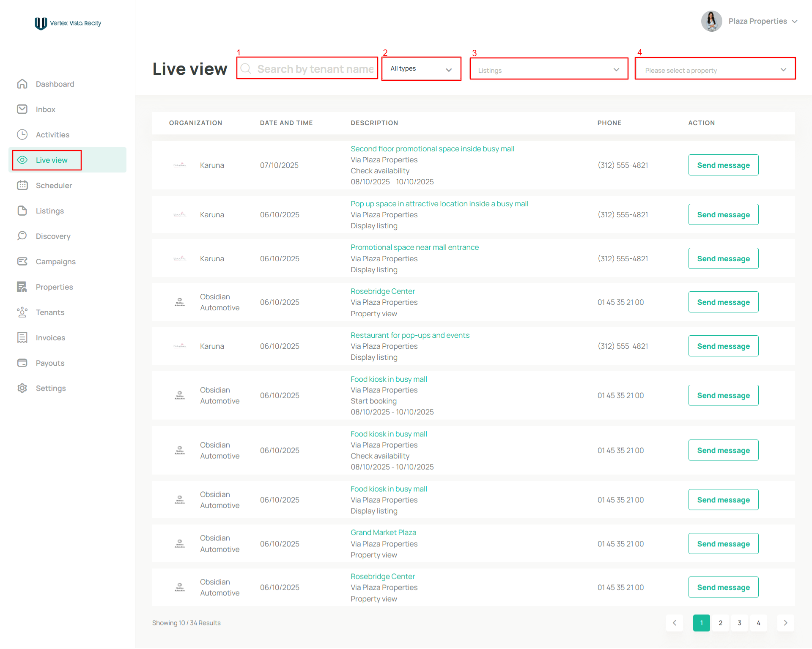
Task: Click the Dashboard home icon
Action: 22,84
